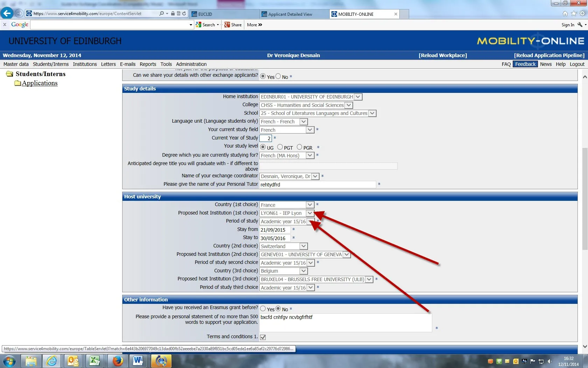Launch Firefox from the taskbar
This screenshot has height=368, width=588.
(117, 361)
